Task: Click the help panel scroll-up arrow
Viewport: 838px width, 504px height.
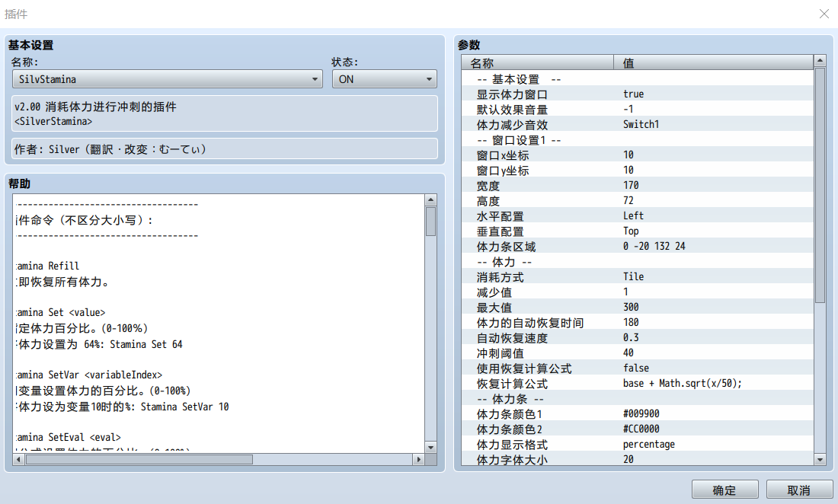Action: (x=430, y=199)
